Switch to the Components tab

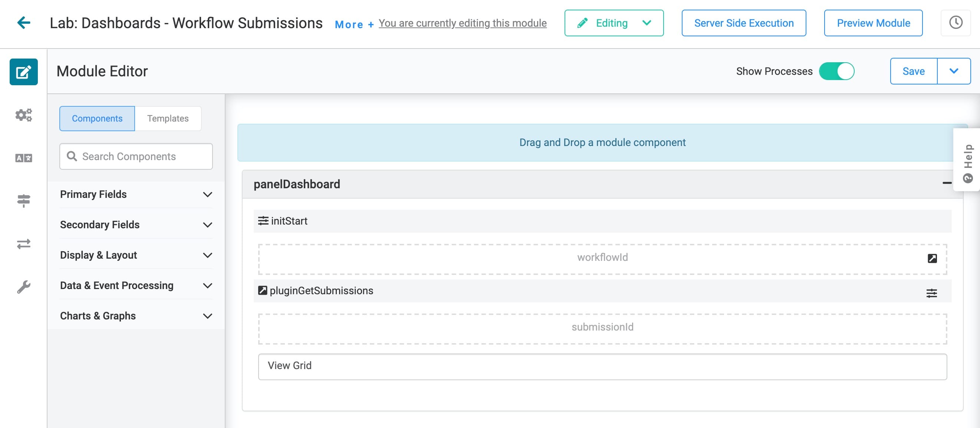point(97,118)
